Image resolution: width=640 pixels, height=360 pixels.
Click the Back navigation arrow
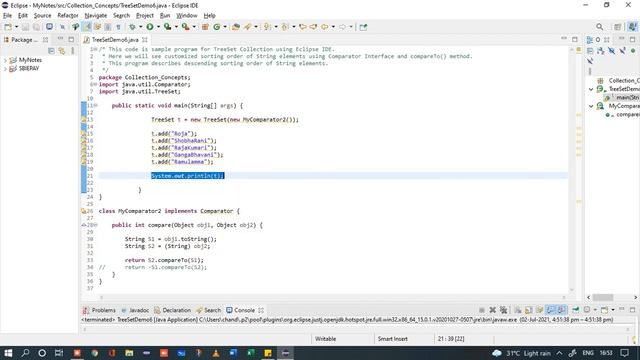(x=324, y=27)
